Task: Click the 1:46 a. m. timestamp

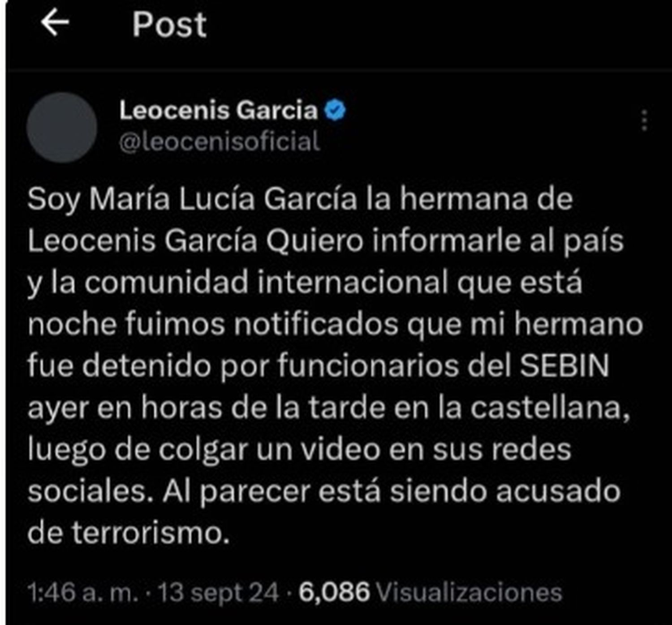Action: 83,592
